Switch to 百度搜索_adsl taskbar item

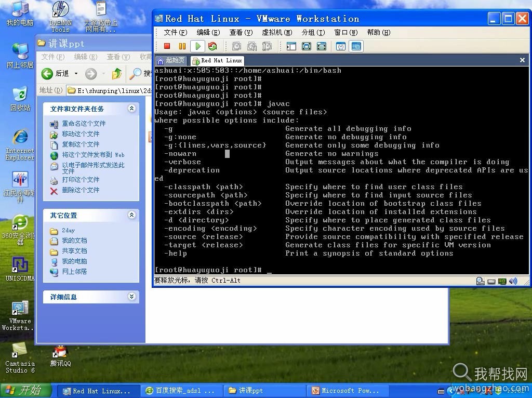point(181,391)
